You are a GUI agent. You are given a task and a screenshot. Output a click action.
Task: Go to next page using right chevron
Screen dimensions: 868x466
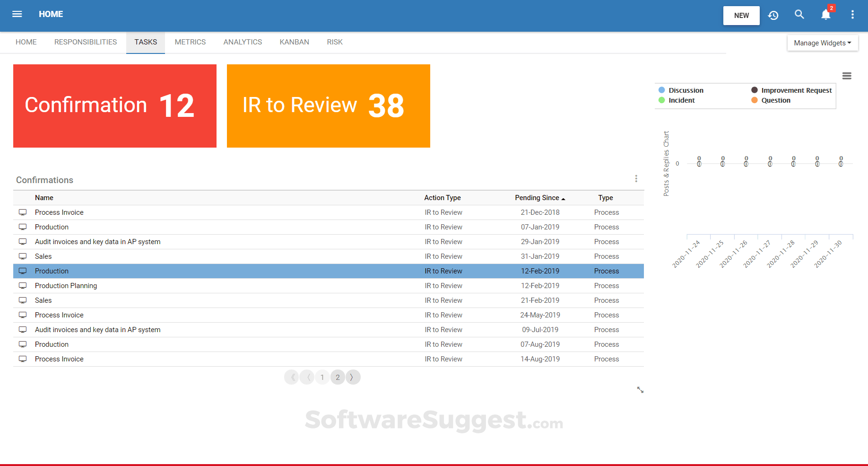click(x=353, y=377)
